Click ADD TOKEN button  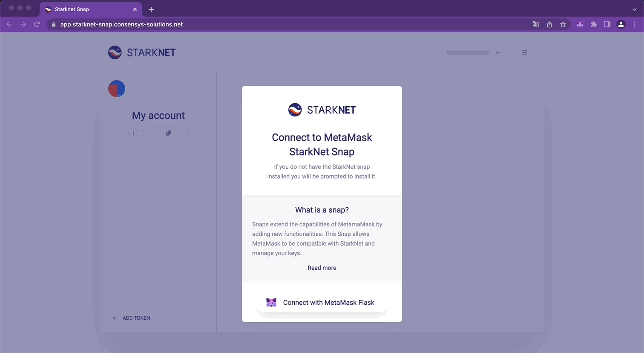coord(130,318)
